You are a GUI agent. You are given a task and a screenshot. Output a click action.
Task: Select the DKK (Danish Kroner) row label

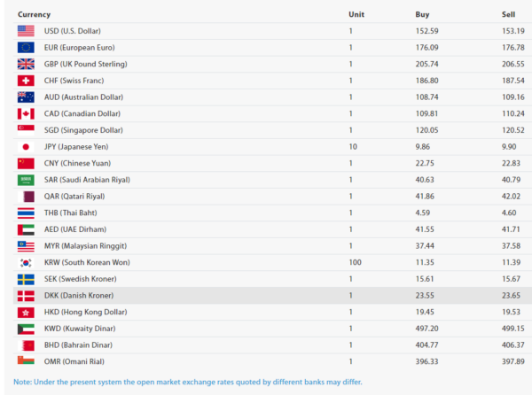click(79, 296)
